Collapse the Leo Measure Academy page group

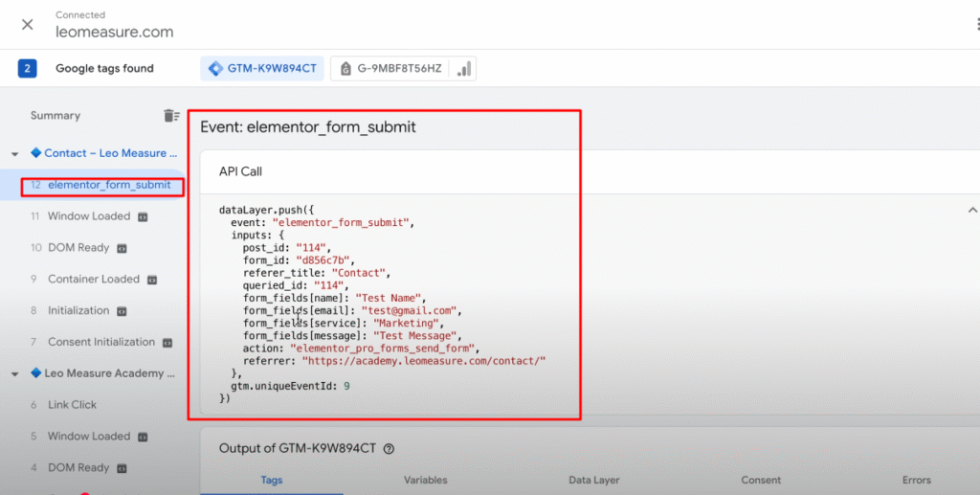pyautogui.click(x=14, y=374)
